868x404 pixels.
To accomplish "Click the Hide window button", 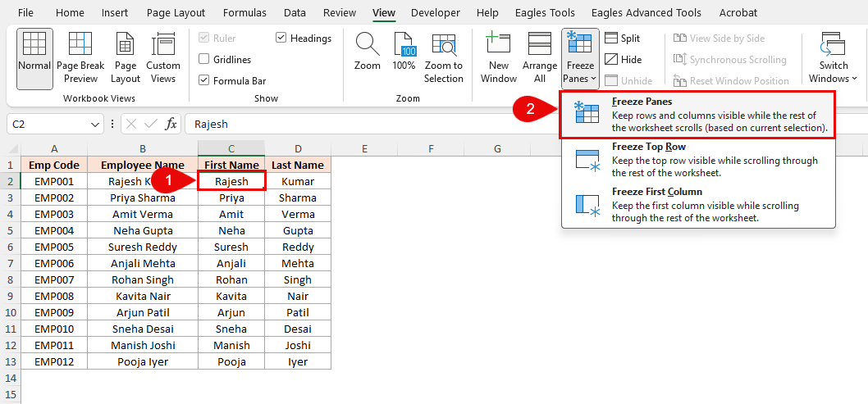I will 623,60.
